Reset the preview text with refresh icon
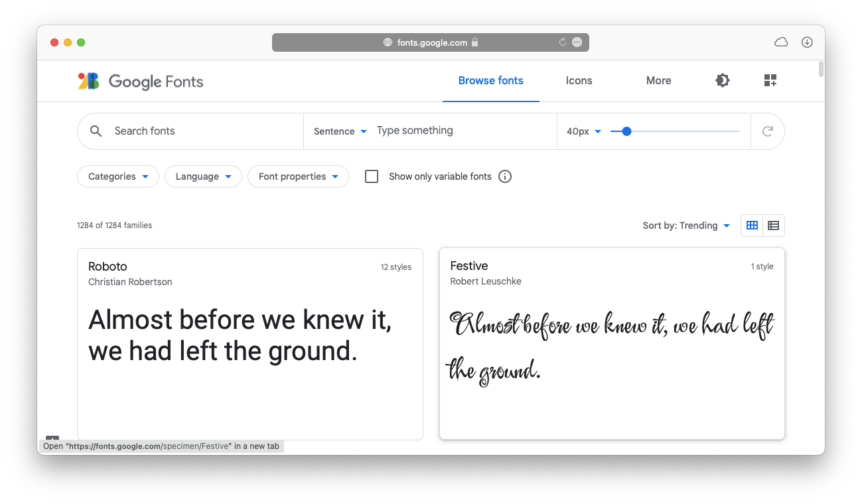This screenshot has height=504, width=862. pos(768,131)
